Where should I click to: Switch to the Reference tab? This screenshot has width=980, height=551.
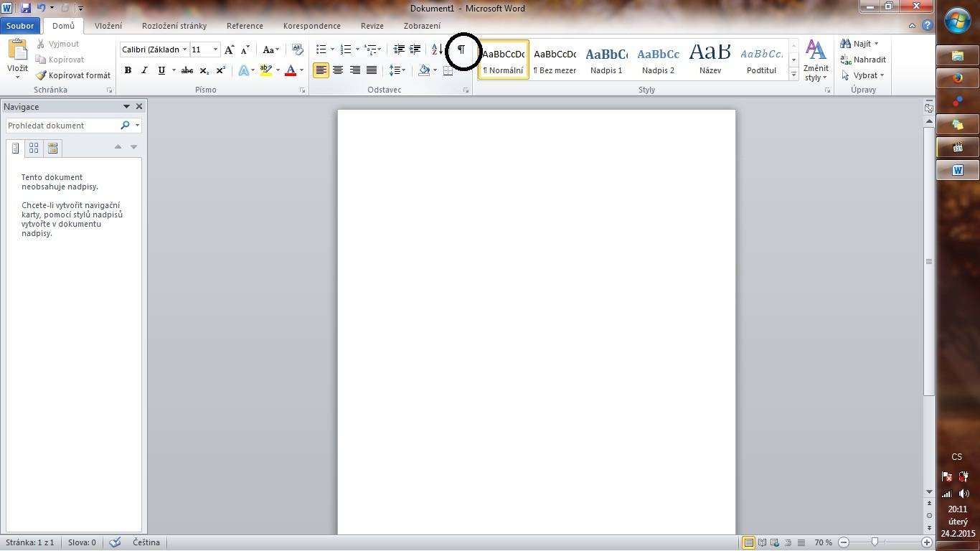coord(245,26)
